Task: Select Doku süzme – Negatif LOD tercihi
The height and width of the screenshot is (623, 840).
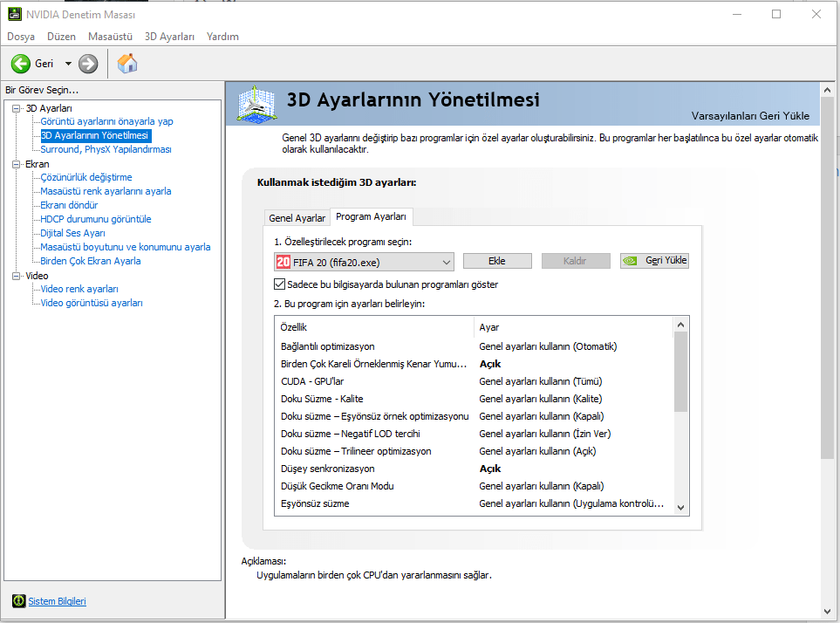Action: click(x=474, y=434)
